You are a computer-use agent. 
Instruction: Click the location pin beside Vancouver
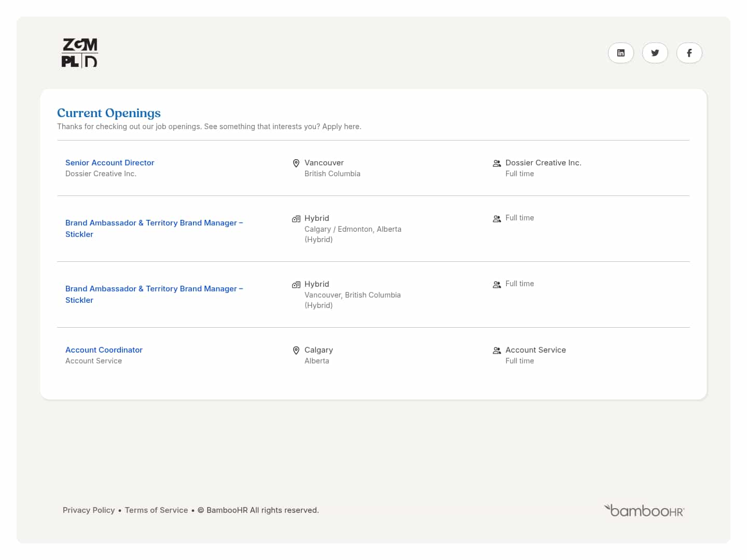296,163
